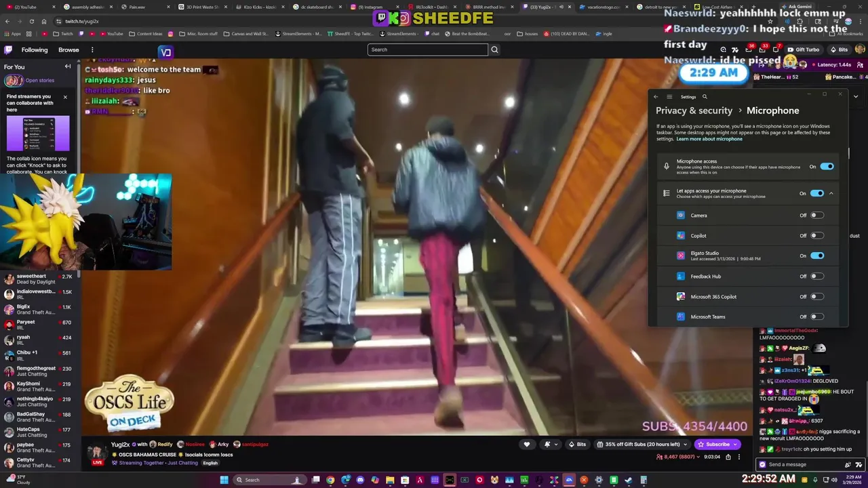Enable microphone for Copilot app
The height and width of the screenshot is (488, 868).
[817, 236]
